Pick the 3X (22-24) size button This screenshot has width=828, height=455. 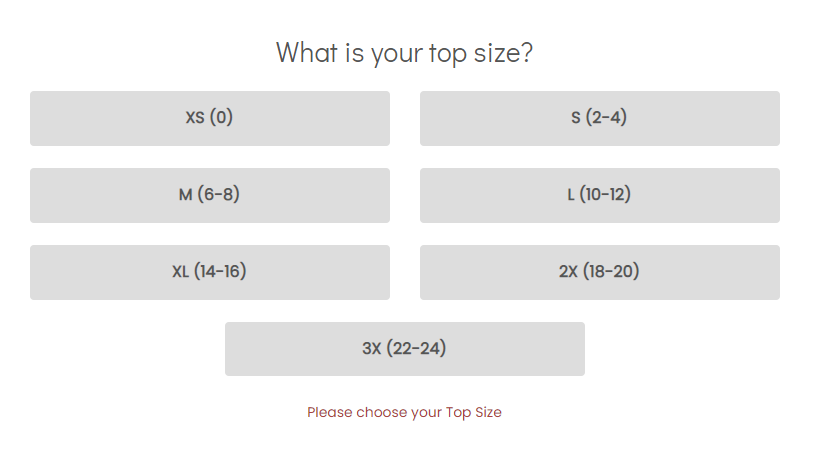pos(404,349)
